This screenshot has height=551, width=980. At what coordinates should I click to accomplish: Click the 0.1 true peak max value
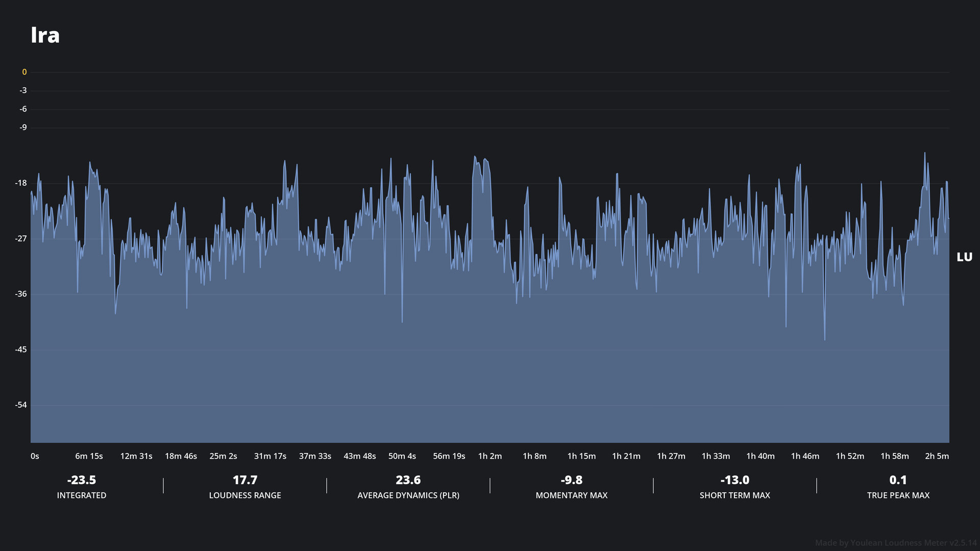pos(898,480)
